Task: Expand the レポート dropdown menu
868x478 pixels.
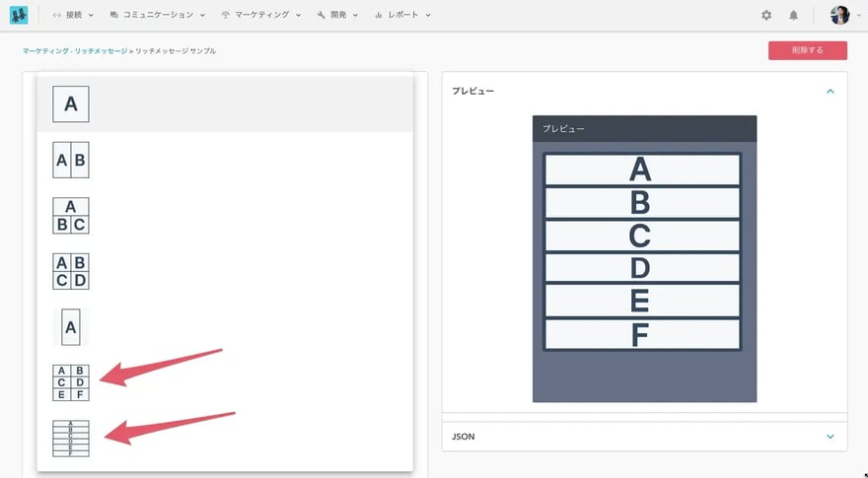Action: [404, 16]
